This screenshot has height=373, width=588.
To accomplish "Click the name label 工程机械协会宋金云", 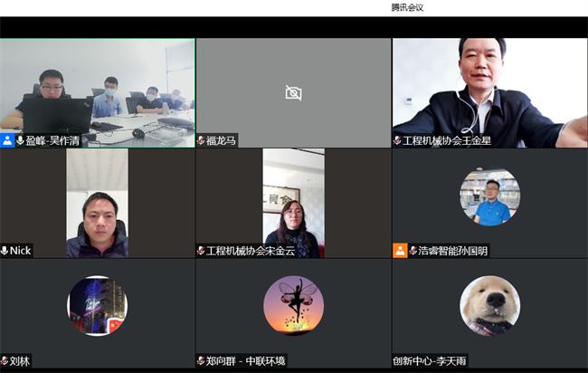I will pos(251,251).
